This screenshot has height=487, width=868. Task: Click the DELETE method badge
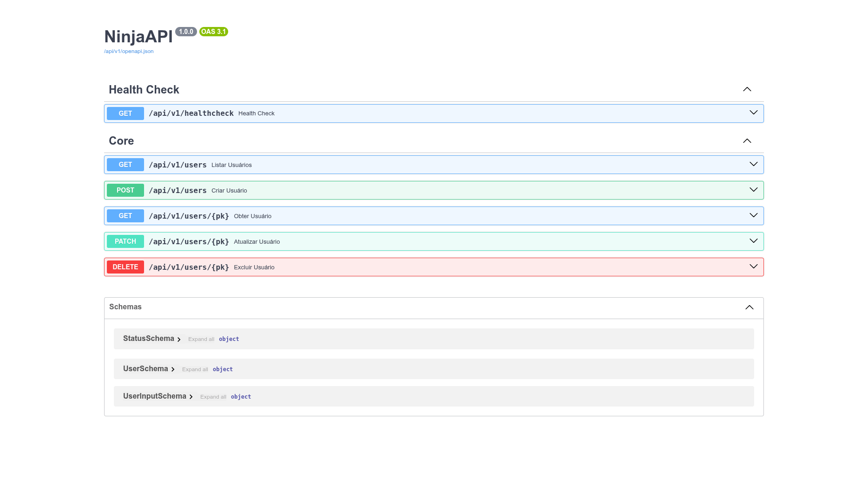click(x=125, y=267)
